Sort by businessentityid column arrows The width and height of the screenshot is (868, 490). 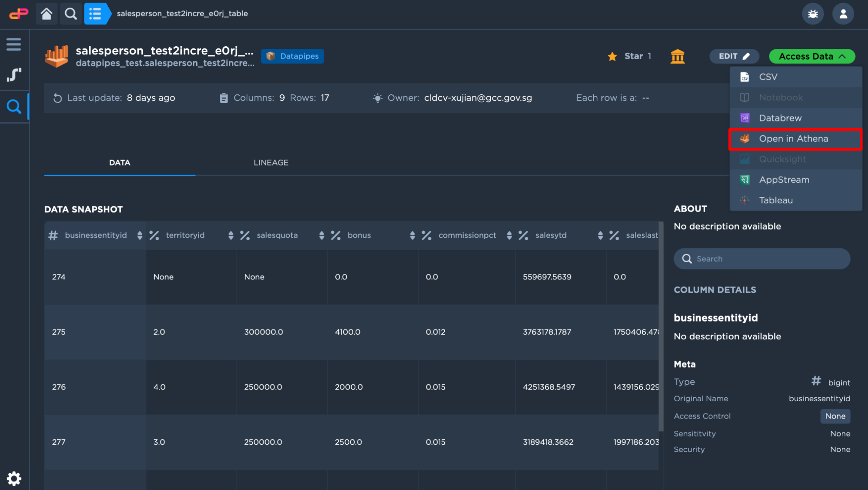(140, 235)
